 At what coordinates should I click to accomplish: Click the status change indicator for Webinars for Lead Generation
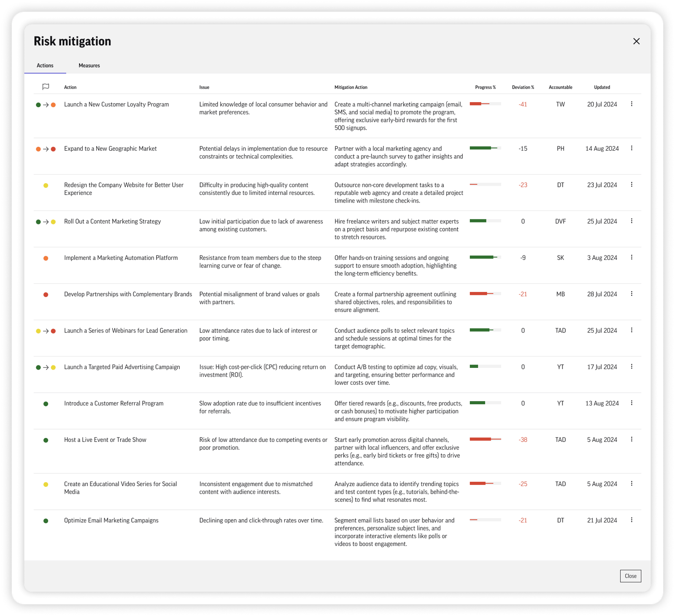point(46,331)
